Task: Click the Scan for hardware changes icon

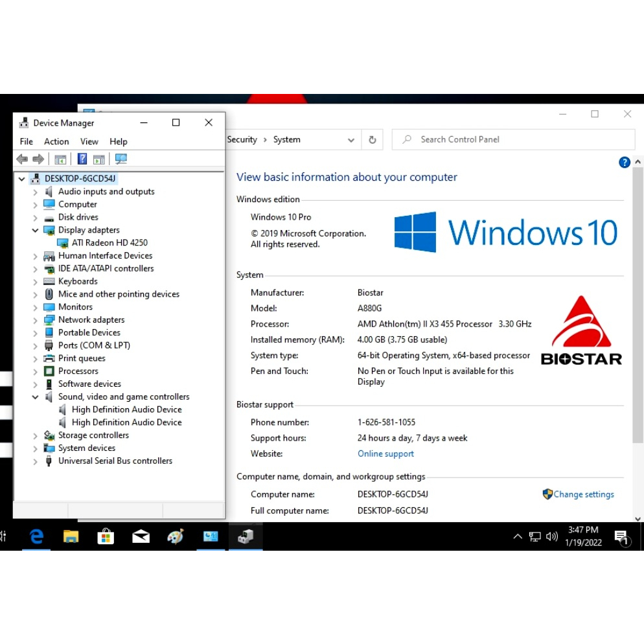Action: (121, 159)
